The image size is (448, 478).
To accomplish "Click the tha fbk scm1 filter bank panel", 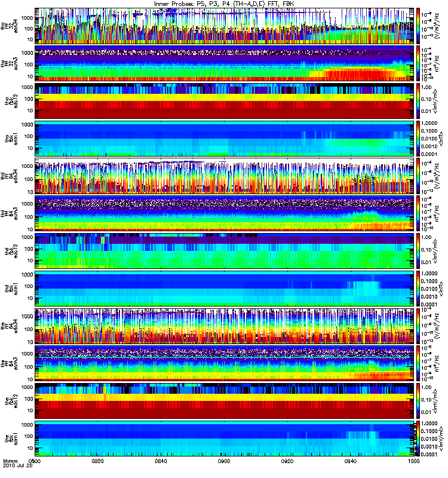I will (225, 139).
